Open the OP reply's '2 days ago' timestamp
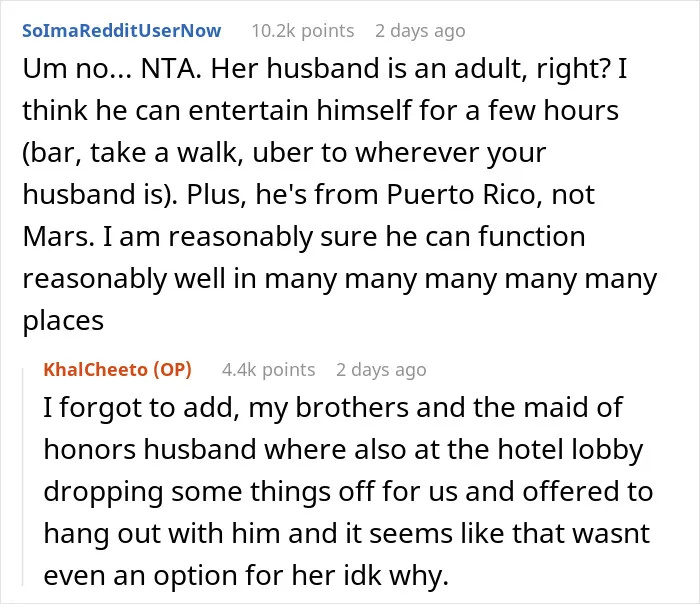Image resolution: width=700 pixels, height=604 pixels. 381,370
